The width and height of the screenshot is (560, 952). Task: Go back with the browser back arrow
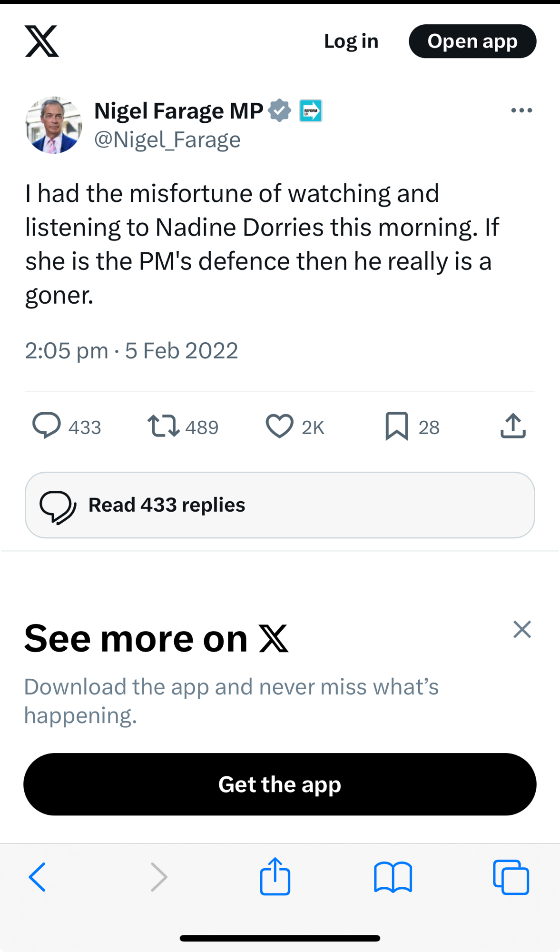tap(38, 876)
